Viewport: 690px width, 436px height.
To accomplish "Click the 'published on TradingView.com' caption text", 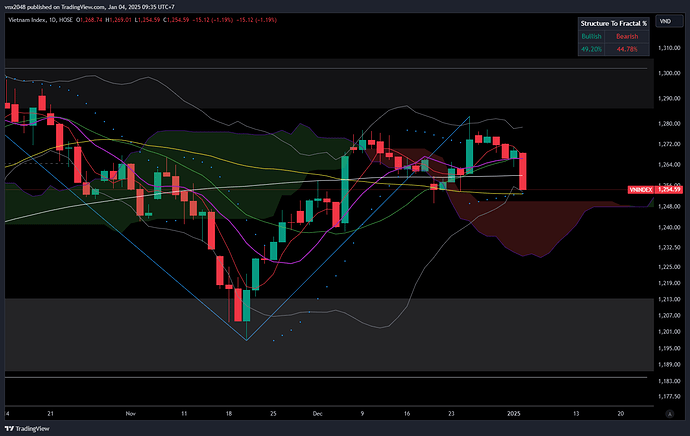I will 66,7.
